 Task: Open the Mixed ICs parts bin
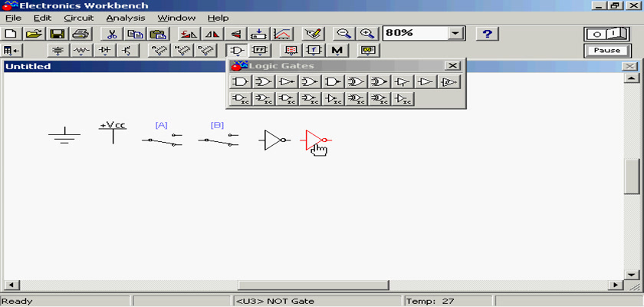[x=182, y=51]
